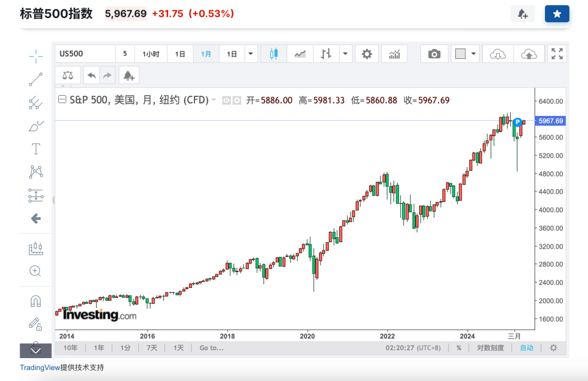This screenshot has width=588, height=381.
Task: Open the indicators chart icon
Action: pyautogui.click(x=394, y=54)
